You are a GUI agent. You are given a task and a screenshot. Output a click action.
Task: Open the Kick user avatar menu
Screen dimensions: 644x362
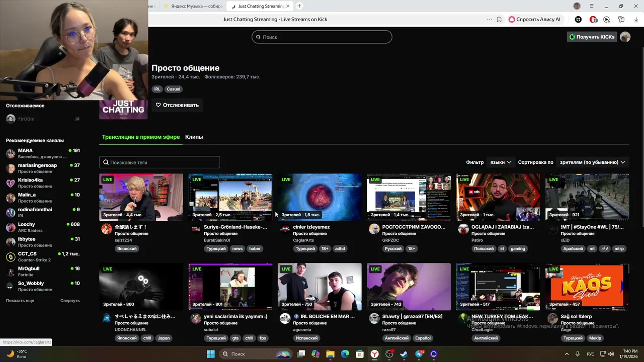pos(625,37)
